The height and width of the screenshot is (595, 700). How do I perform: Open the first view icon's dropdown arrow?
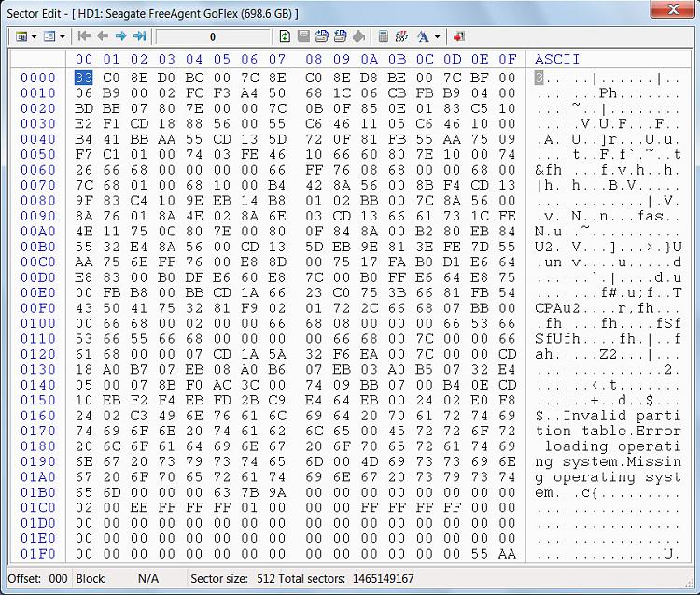click(34, 36)
